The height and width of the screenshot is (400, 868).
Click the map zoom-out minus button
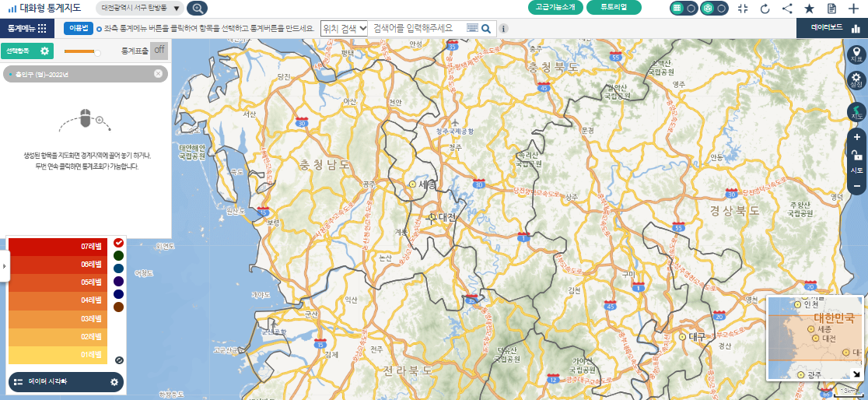856,187
